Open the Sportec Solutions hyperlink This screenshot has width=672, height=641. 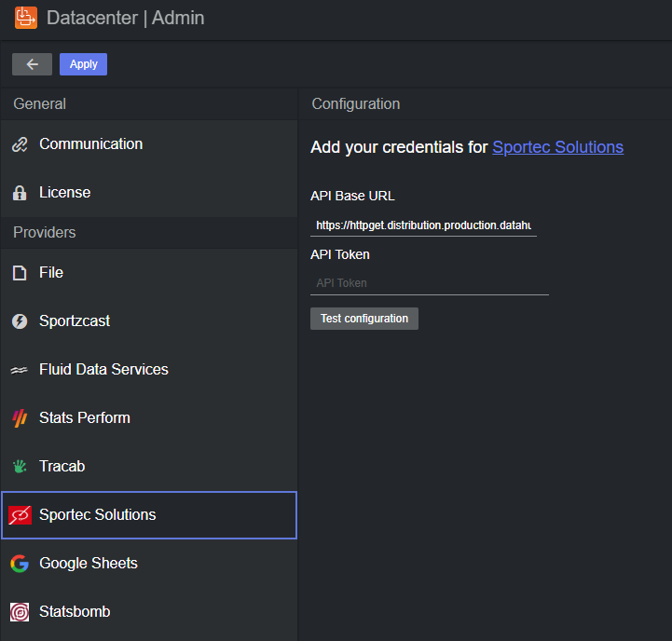pos(557,147)
